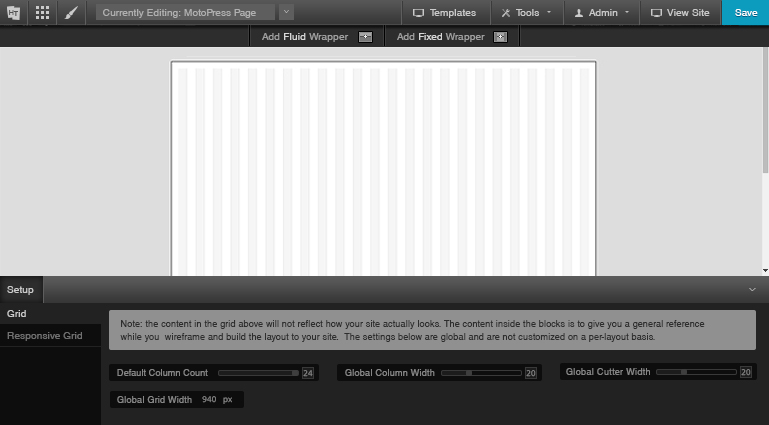The width and height of the screenshot is (769, 425).
Task: Adjust the Global Gutter Width slider
Action: (696, 372)
